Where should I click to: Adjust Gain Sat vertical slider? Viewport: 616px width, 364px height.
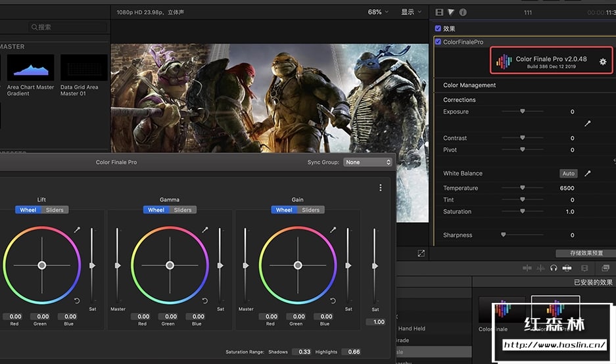348,265
